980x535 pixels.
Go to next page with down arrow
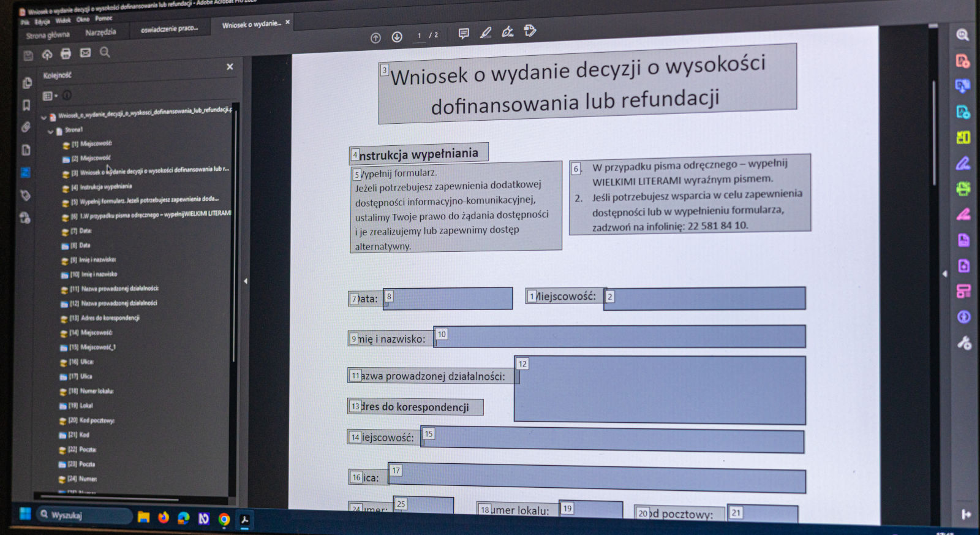click(397, 37)
